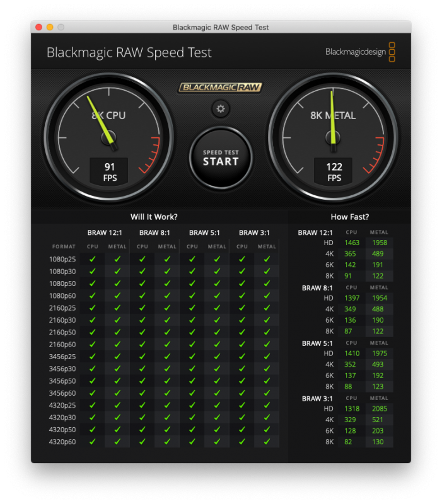Click the red close window button
Image resolution: width=442 pixels, height=504 pixels.
pyautogui.click(x=39, y=27)
